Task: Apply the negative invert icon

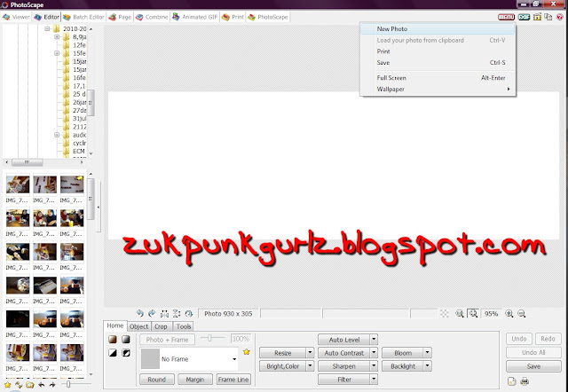Action: [126, 353]
